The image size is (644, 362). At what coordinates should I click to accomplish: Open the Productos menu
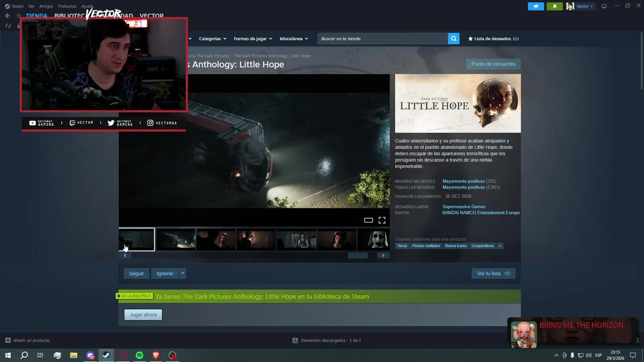point(67,6)
